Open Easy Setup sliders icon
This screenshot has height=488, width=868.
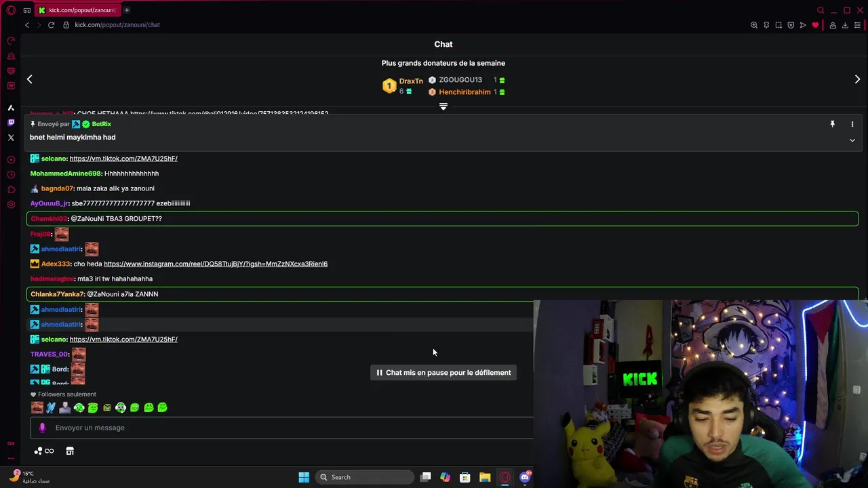click(857, 25)
